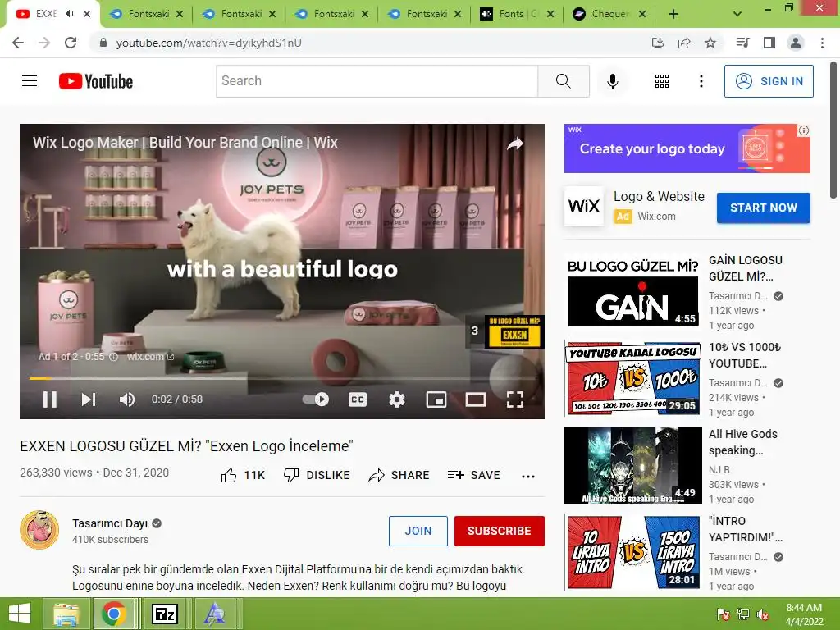The image size is (840, 630).
Task: Switch to the second Fontsxaki tab
Action: pos(240,14)
